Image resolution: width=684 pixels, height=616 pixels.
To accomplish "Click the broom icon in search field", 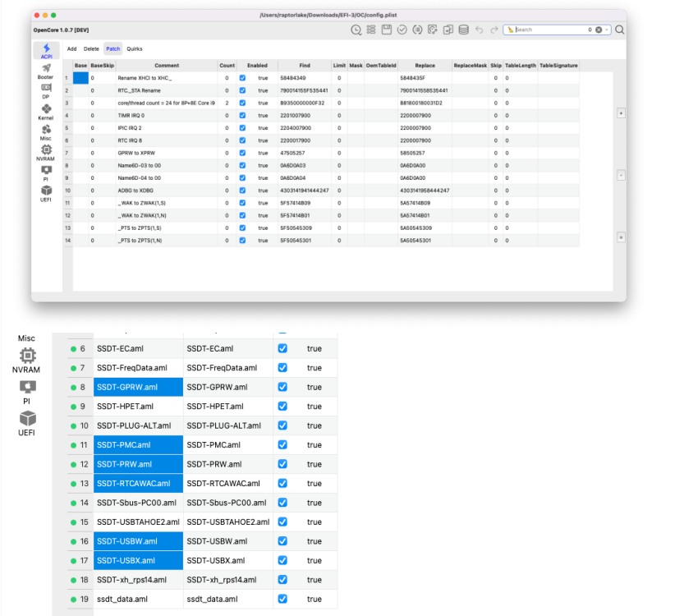I will tap(511, 30).
